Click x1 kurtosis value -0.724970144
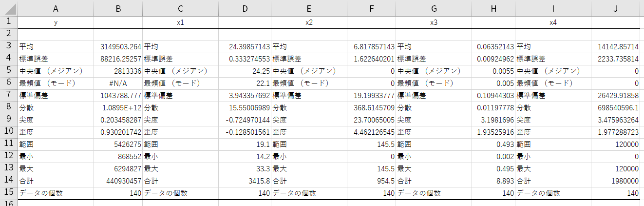Viewport: 644px width, 206px height. [x=245, y=120]
